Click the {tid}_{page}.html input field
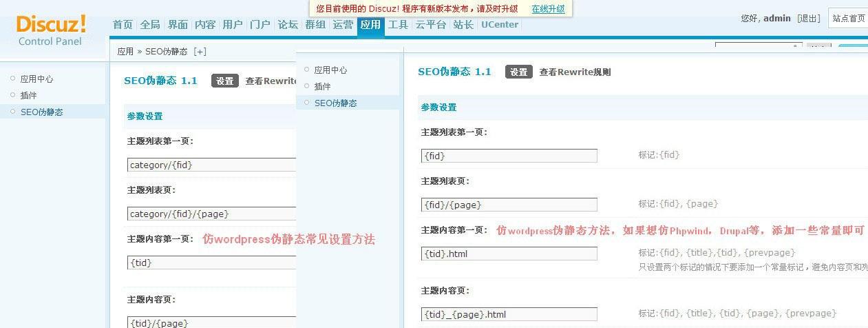 point(509,314)
